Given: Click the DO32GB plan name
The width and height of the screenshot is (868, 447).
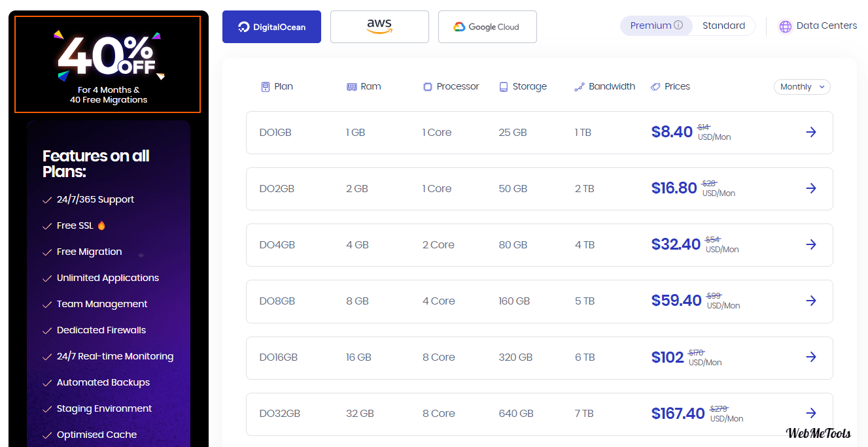Looking at the screenshot, I should [x=280, y=414].
